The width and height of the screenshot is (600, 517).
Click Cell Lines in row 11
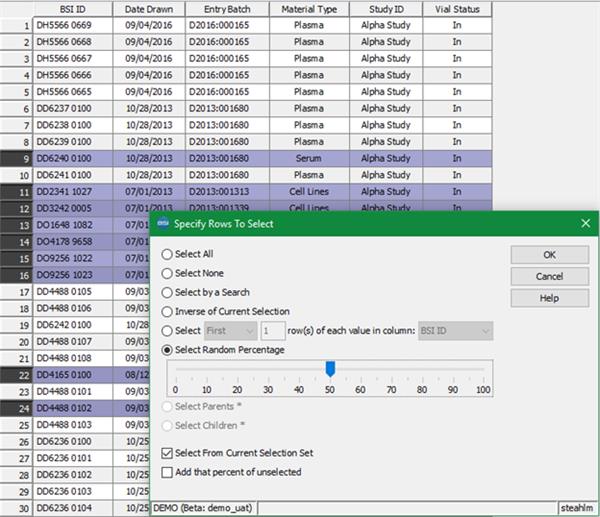pyautogui.click(x=309, y=192)
